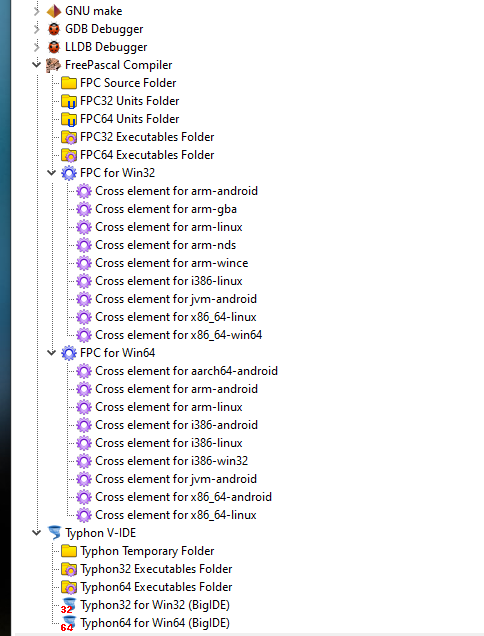
Task: Select Typhon Temporary Folder item
Action: pyautogui.click(x=147, y=551)
